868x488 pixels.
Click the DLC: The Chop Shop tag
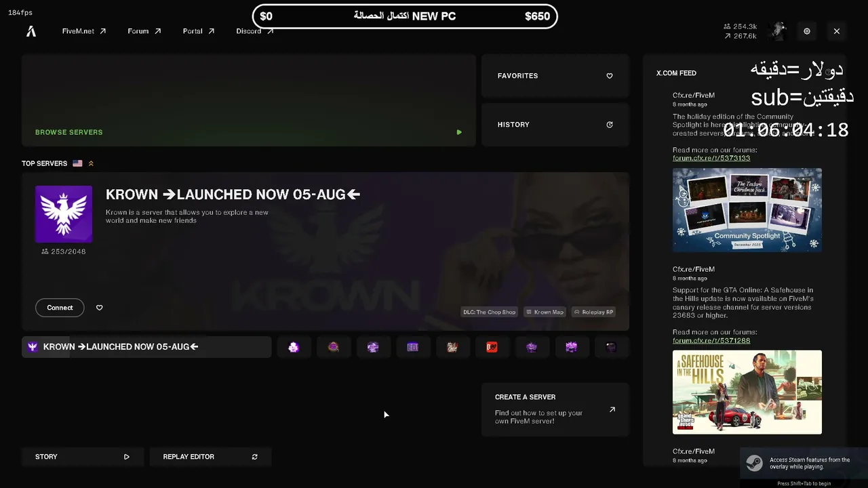click(x=490, y=312)
